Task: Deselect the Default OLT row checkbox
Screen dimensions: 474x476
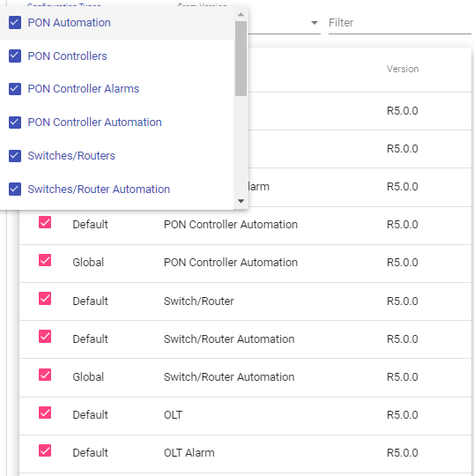Action: click(45, 413)
